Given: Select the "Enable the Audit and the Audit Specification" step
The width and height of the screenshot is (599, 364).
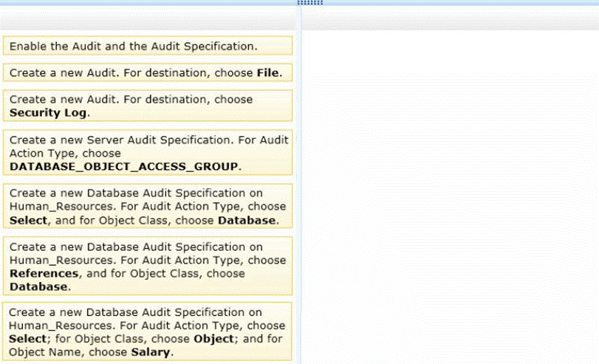Looking at the screenshot, I should [x=148, y=46].
